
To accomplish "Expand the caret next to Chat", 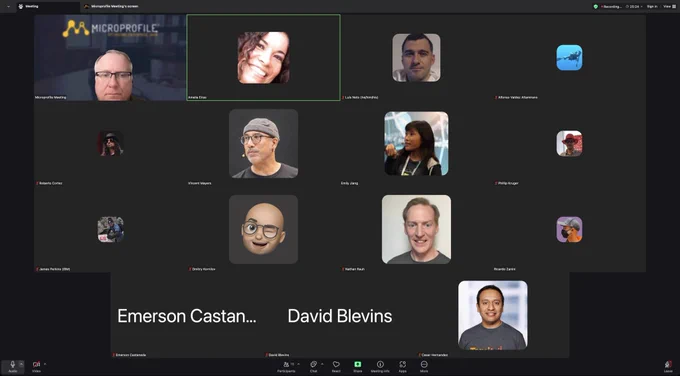I will click(322, 364).
